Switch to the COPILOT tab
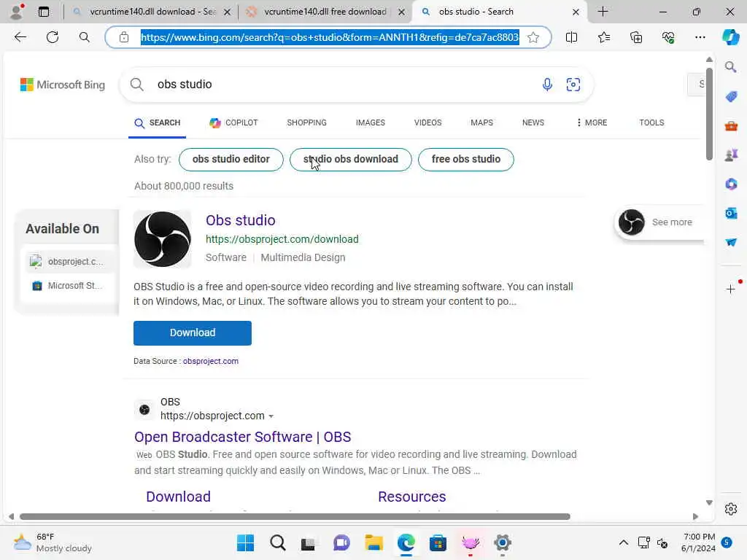Screen dimensions: 747x560 pyautogui.click(x=233, y=122)
